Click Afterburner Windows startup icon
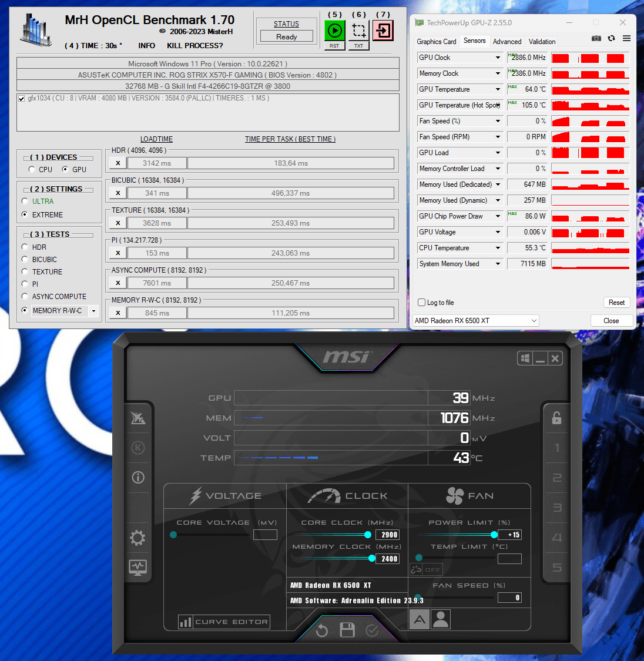 [x=525, y=358]
